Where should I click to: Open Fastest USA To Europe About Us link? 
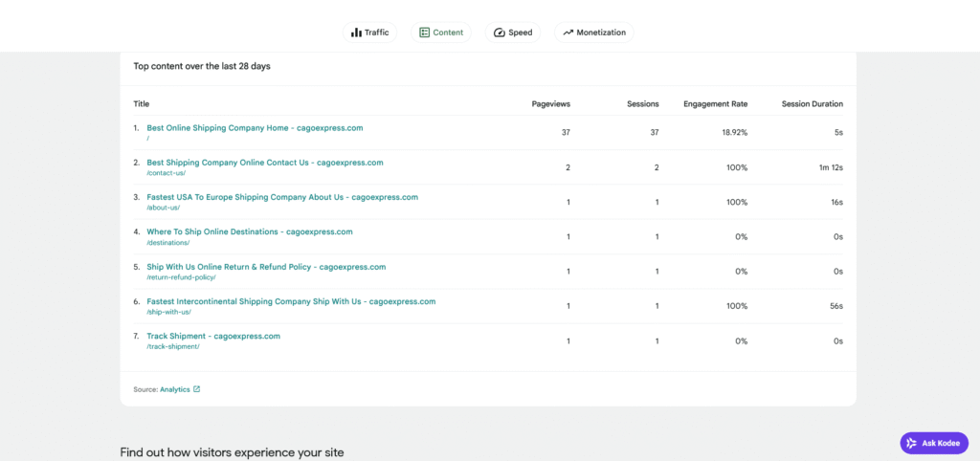coord(282,197)
